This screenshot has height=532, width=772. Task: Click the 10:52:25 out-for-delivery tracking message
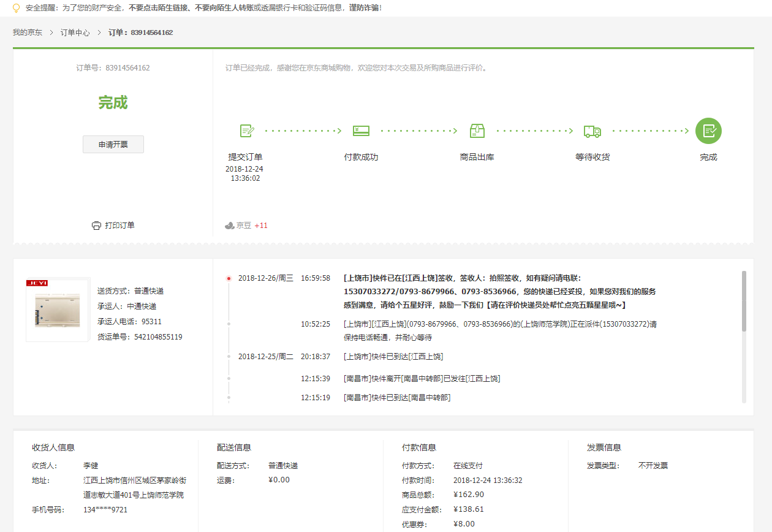click(x=500, y=331)
